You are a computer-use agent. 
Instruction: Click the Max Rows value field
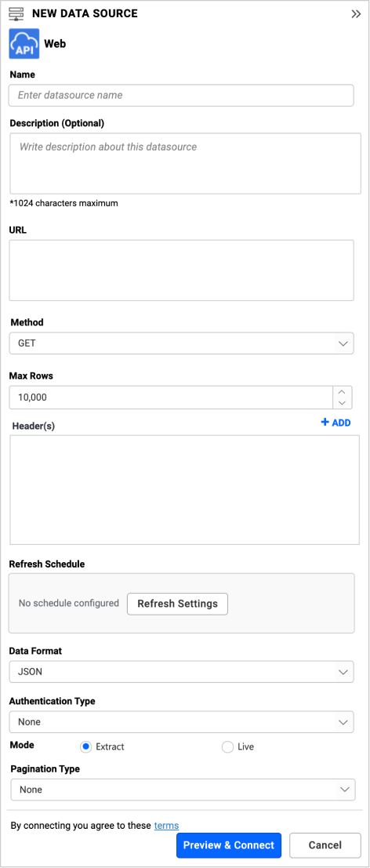(x=171, y=398)
